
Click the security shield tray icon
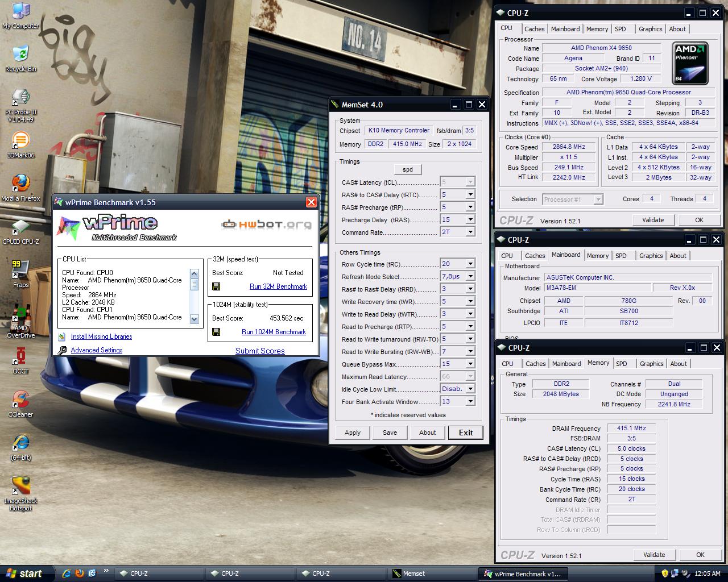click(665, 573)
